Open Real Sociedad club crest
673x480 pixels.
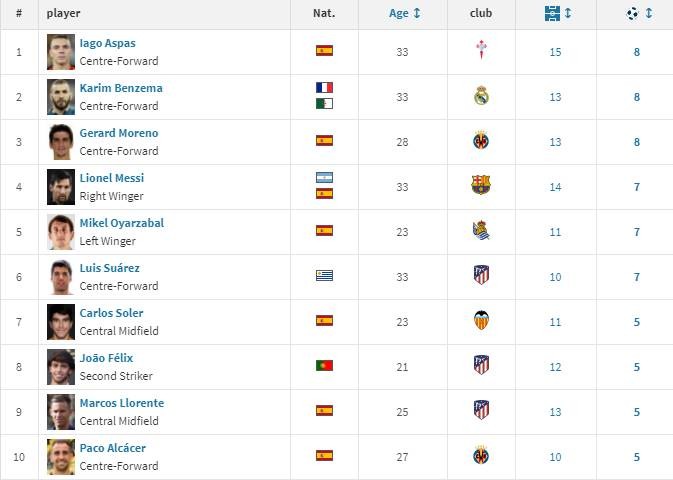tap(481, 230)
